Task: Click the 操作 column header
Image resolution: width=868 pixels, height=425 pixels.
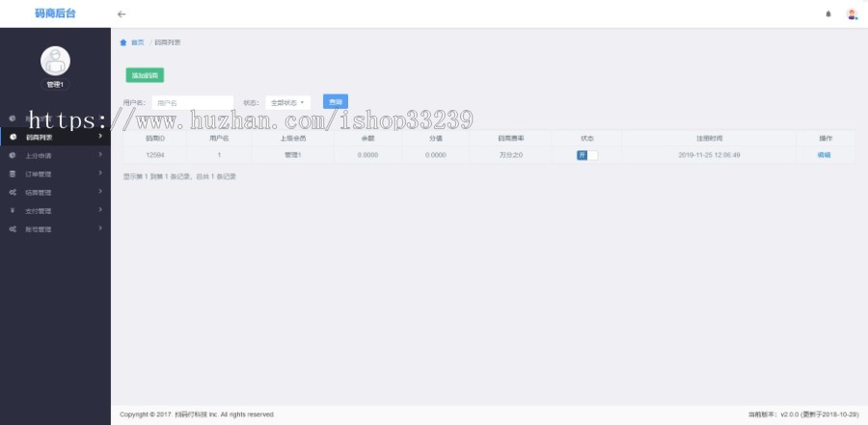Action: [826, 139]
